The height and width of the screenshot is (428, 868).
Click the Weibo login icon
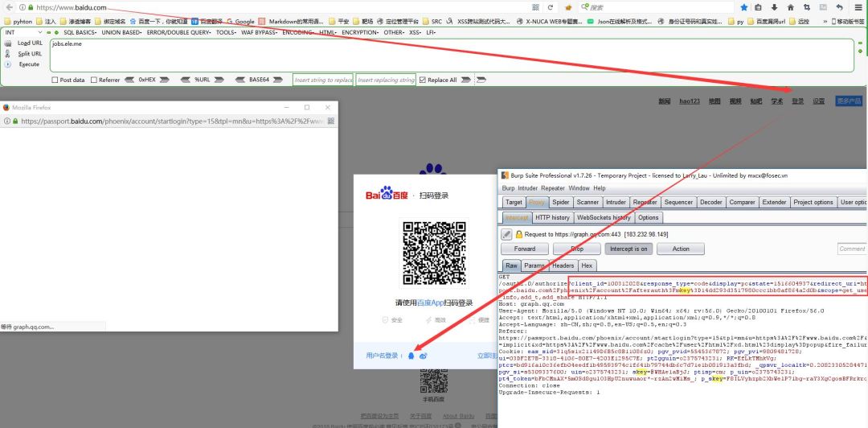[x=424, y=356]
